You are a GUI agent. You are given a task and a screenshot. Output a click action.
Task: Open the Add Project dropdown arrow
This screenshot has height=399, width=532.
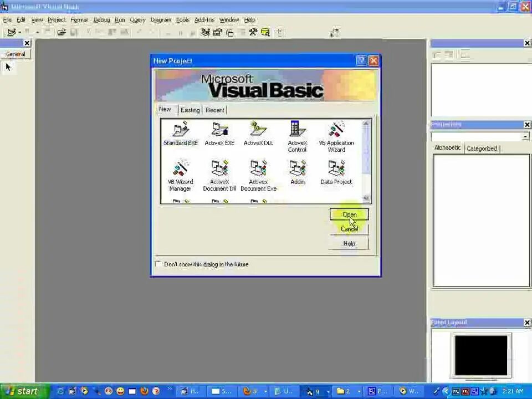[20, 33]
